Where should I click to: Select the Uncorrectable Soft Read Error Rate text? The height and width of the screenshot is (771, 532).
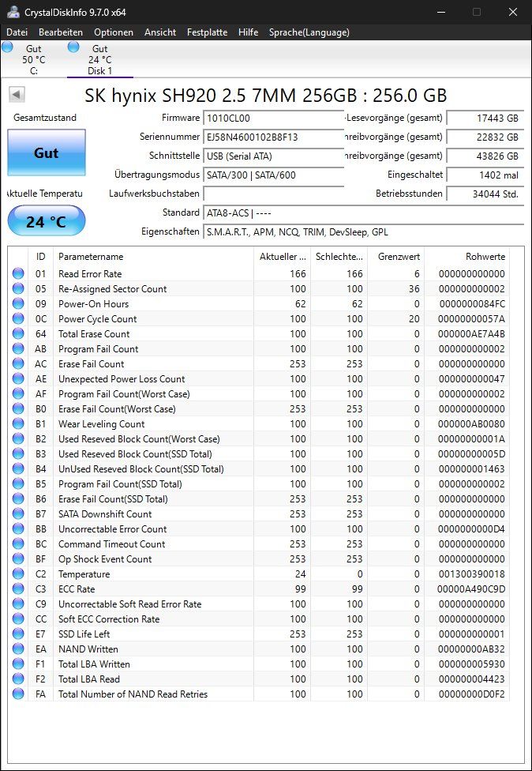pyautogui.click(x=129, y=604)
